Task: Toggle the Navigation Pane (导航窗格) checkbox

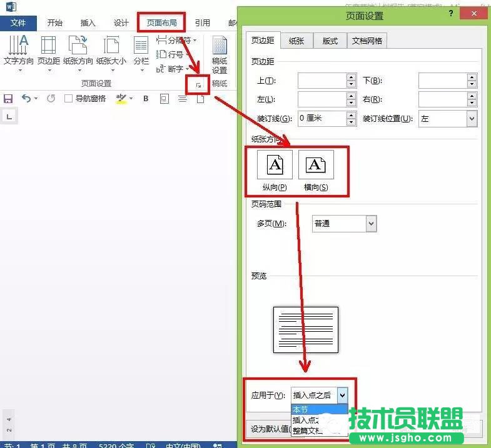Action: tap(68, 99)
